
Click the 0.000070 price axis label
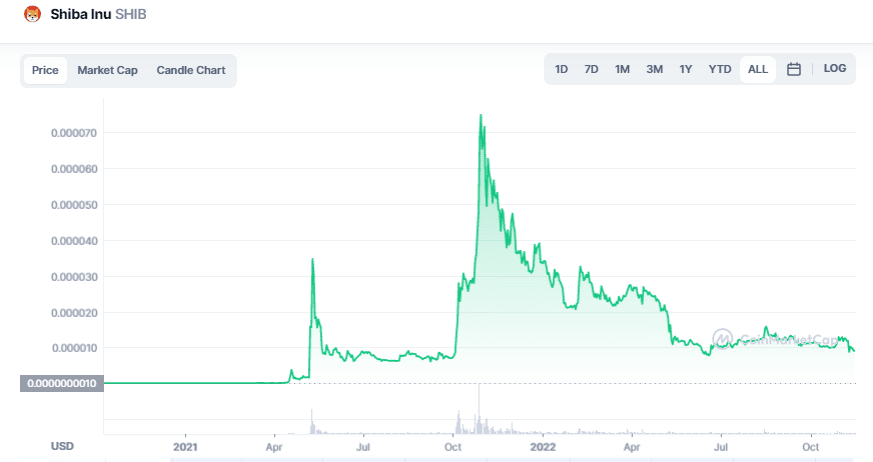[x=74, y=133]
